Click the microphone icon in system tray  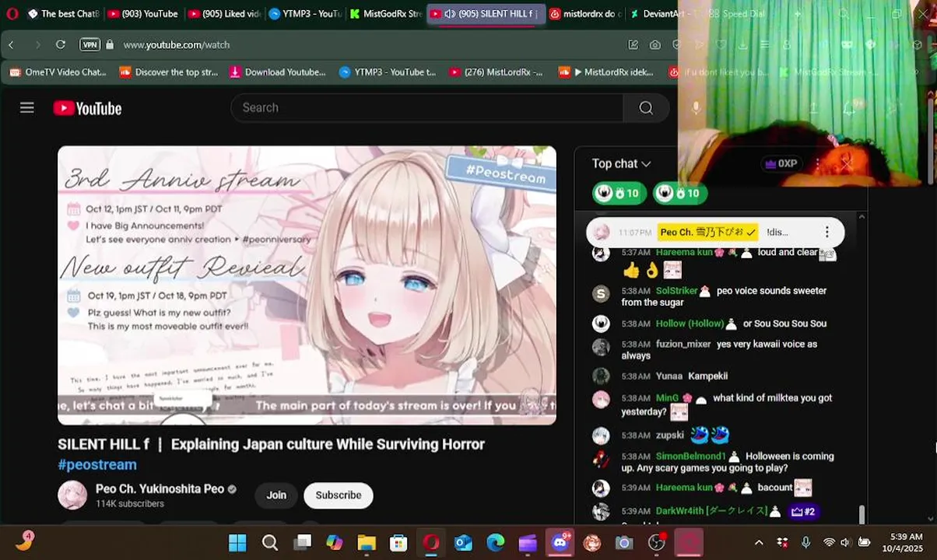click(x=805, y=542)
